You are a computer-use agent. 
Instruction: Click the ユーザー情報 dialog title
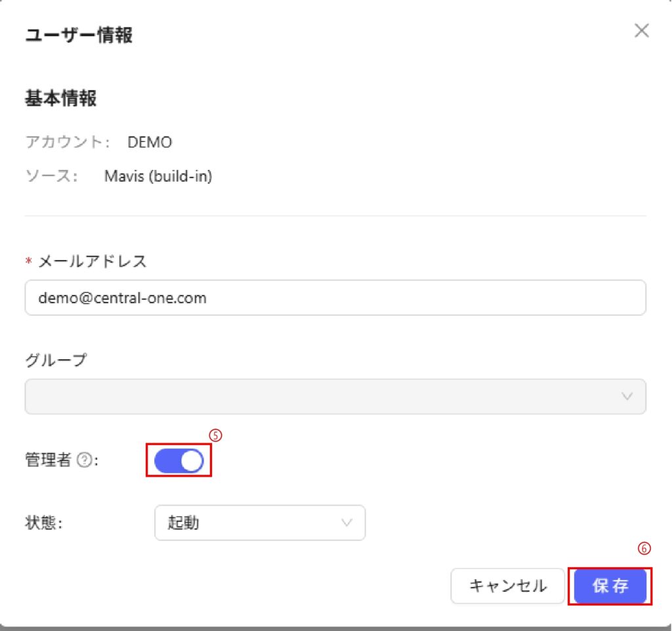point(79,35)
